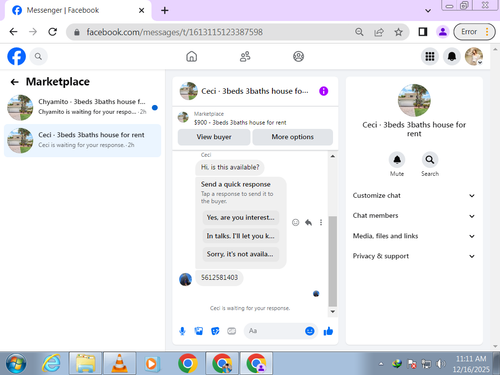
Task: Click the chat scrollbar thumb
Action: [x=332, y=261]
